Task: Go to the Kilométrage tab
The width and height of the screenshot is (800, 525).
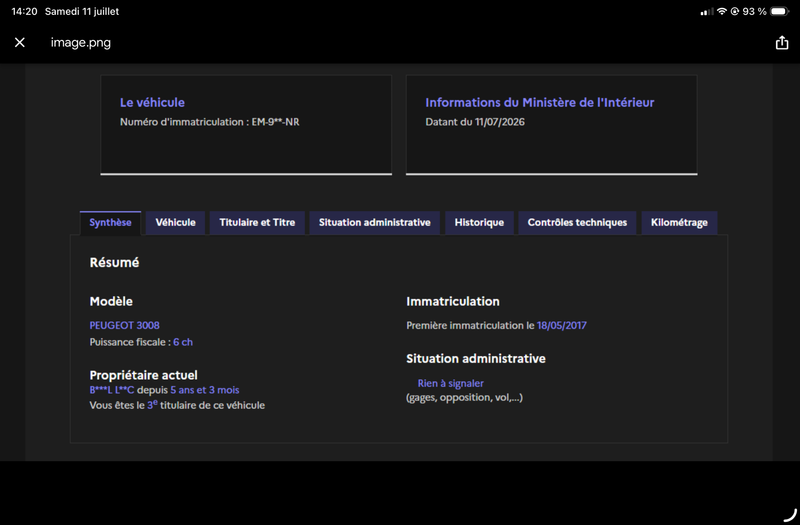Action: tap(679, 222)
